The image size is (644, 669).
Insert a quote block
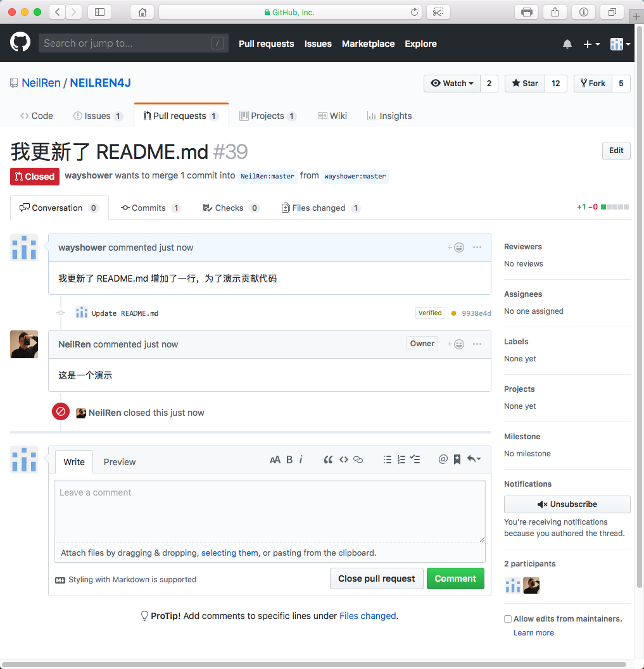point(328,460)
